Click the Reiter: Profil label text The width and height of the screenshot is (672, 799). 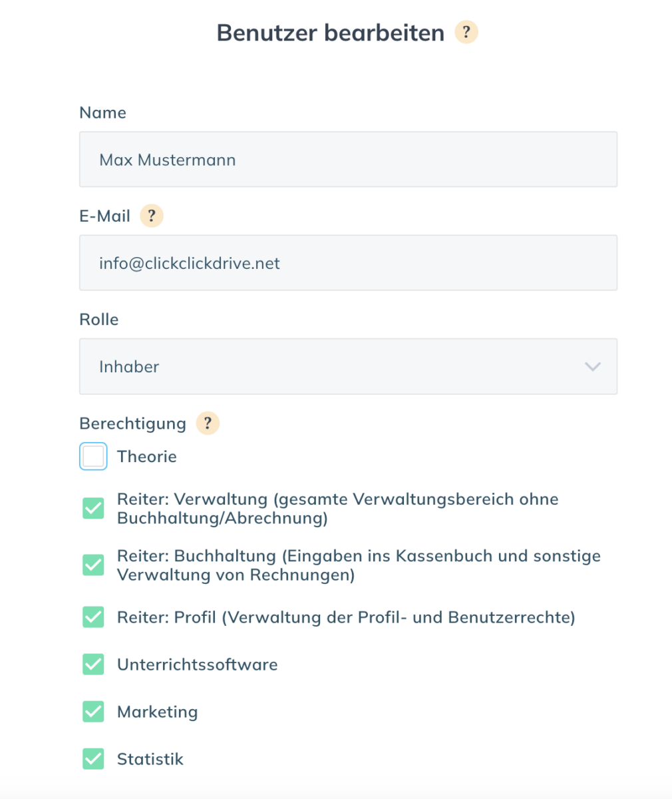(346, 617)
